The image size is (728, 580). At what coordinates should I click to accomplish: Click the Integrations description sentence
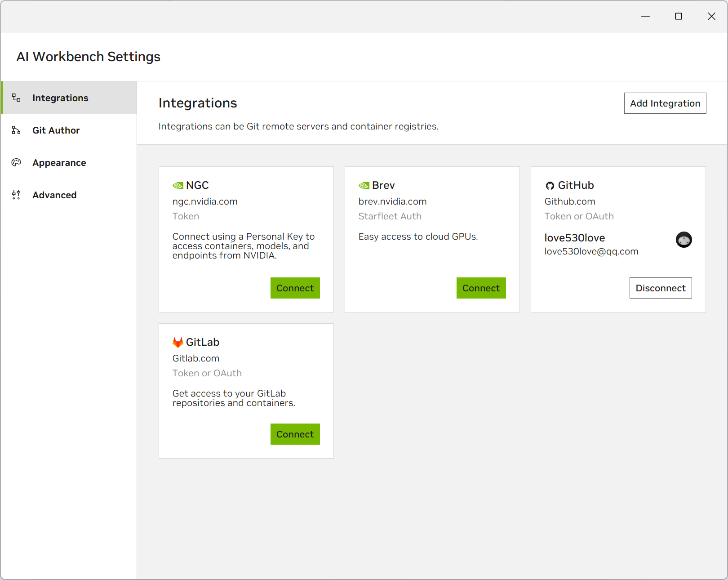click(x=298, y=126)
